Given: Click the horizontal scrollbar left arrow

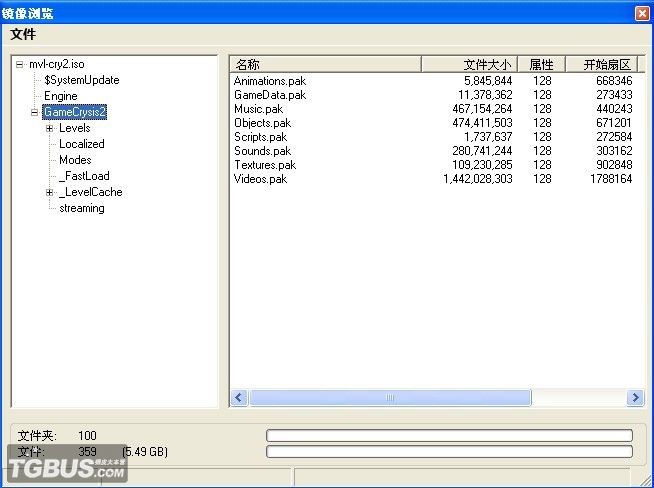Looking at the screenshot, I should 239,398.
